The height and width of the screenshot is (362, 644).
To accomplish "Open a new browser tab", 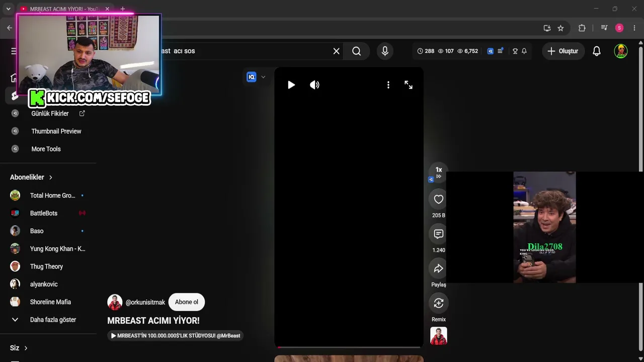I will pos(122,9).
